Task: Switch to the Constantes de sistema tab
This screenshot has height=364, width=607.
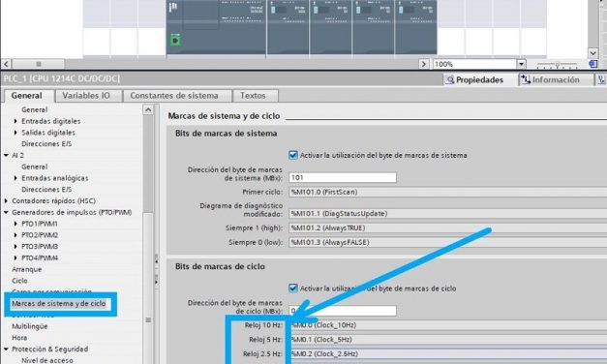Action: (174, 96)
